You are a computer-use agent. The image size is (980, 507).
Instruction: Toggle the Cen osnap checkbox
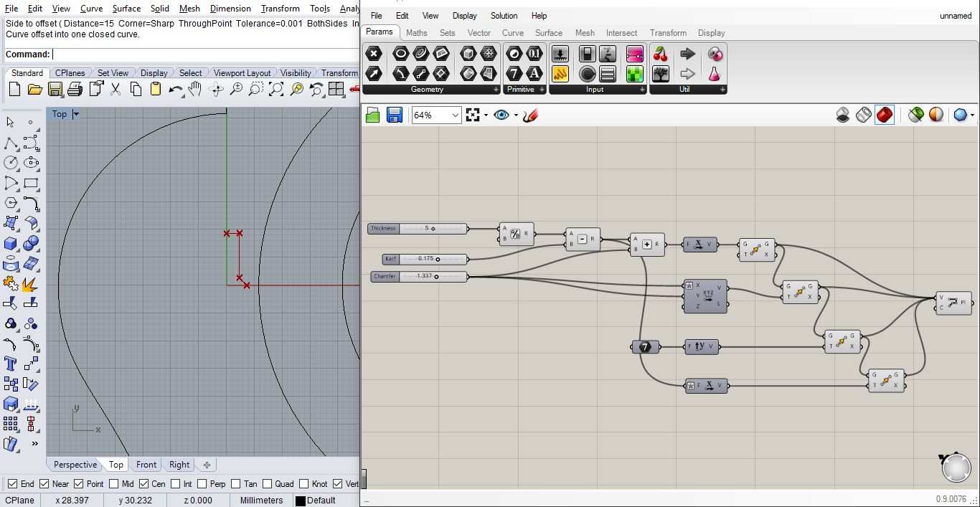144,483
